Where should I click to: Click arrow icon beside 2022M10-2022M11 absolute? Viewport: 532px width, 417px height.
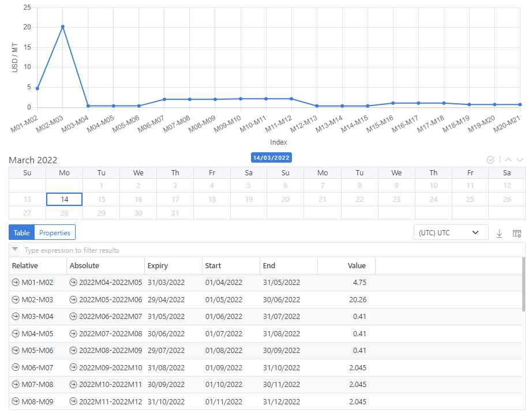[x=73, y=385]
